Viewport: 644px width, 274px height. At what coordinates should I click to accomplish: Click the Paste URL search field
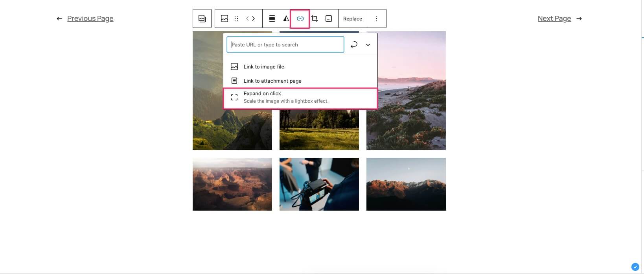[285, 44]
